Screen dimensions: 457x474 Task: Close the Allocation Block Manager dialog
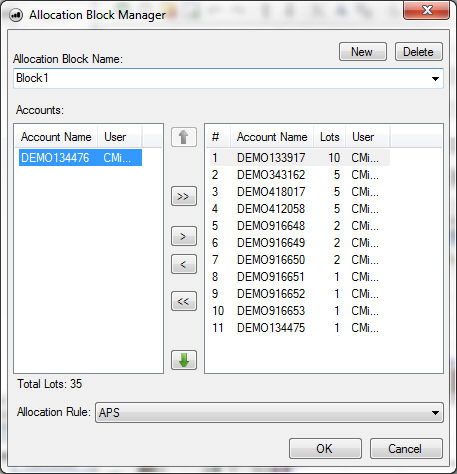click(x=426, y=10)
